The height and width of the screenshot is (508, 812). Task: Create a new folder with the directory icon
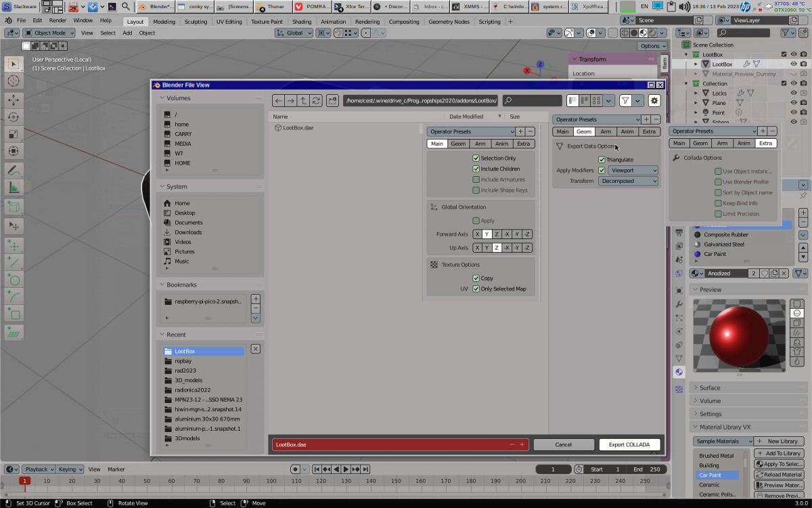pyautogui.click(x=332, y=101)
